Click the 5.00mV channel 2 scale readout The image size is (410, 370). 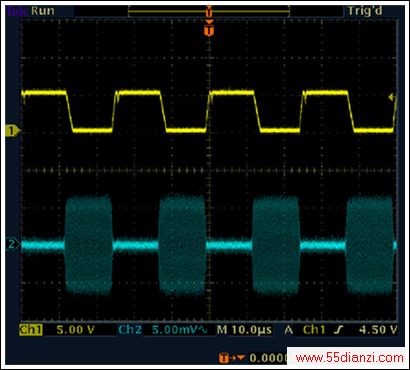179,330
